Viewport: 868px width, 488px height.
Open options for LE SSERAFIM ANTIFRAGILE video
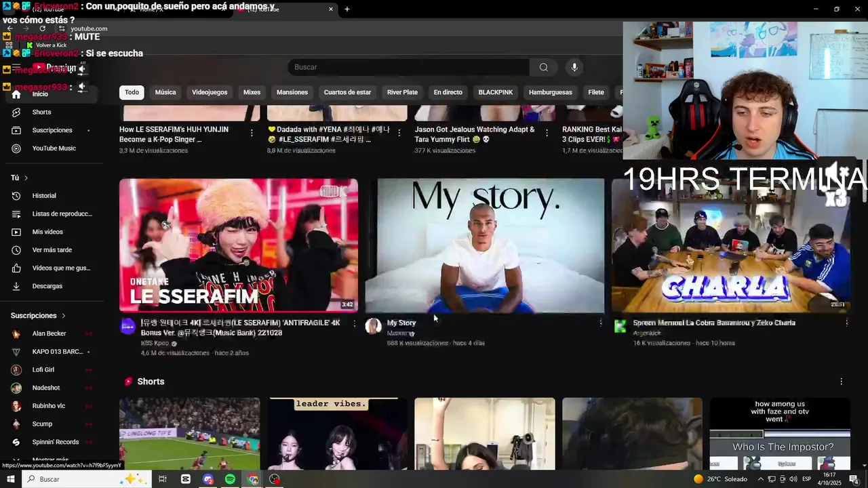pos(354,323)
